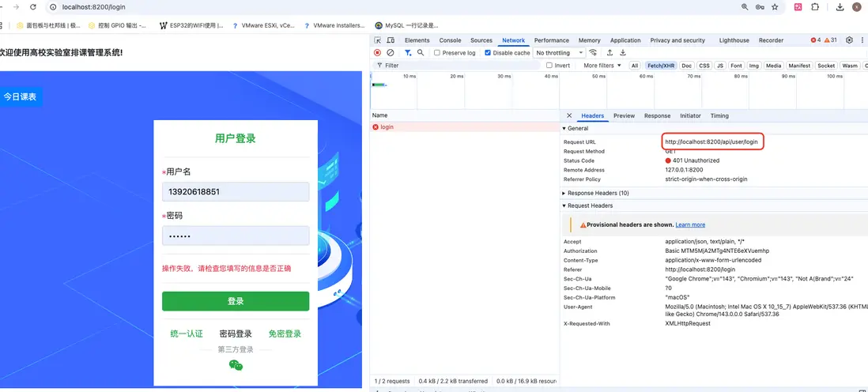Check the Invert filter checkbox

point(549,66)
